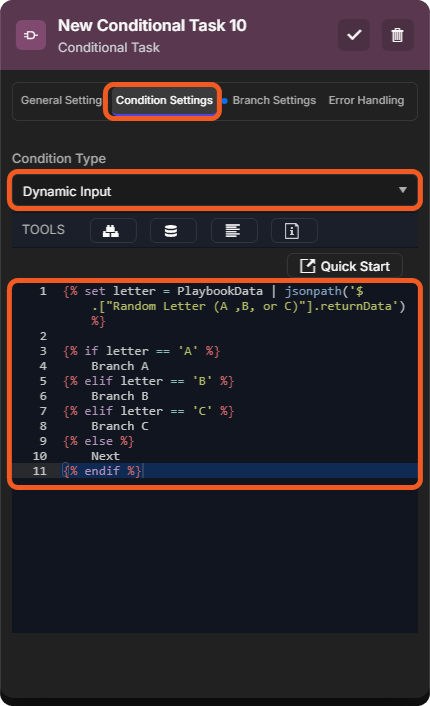Select the Condition Settings tab
The width and height of the screenshot is (430, 706).
164,100
